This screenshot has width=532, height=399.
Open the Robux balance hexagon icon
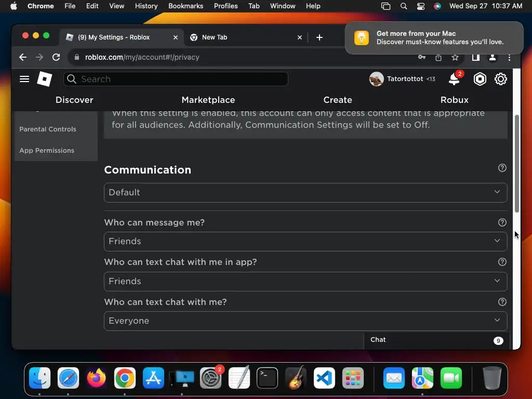[x=480, y=79]
